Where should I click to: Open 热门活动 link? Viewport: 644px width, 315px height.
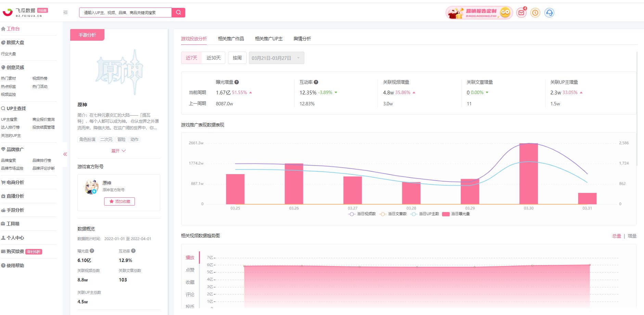pos(40,87)
